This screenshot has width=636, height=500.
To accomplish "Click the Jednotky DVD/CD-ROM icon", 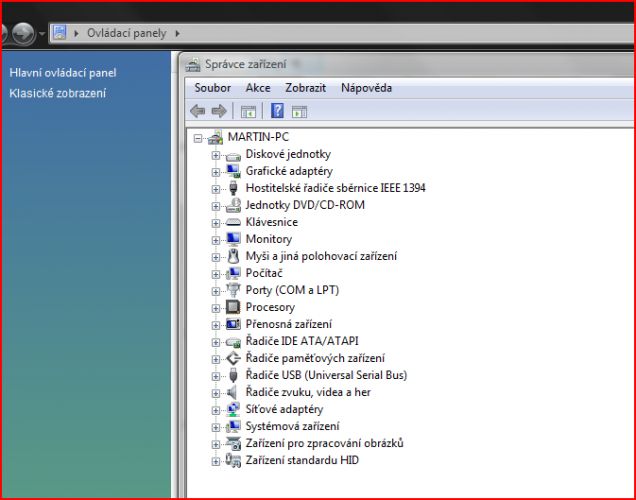I will tap(233, 205).
